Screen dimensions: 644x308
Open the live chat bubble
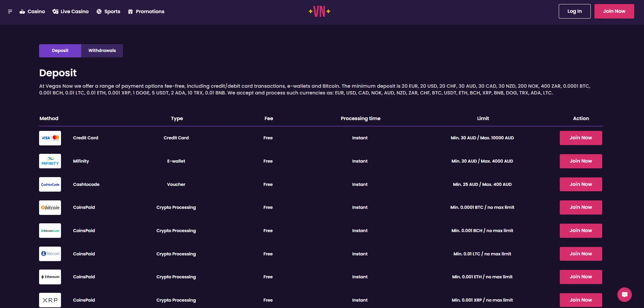[x=624, y=295]
